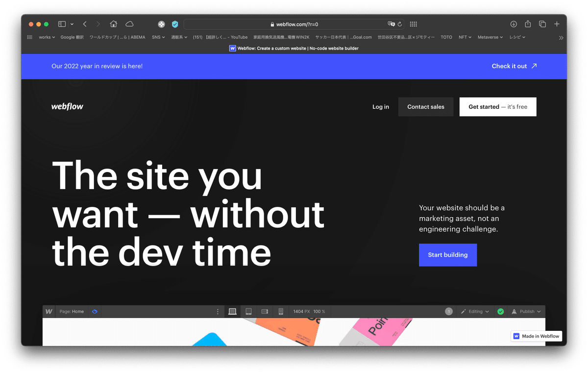Click the webflow logo

pos(67,106)
